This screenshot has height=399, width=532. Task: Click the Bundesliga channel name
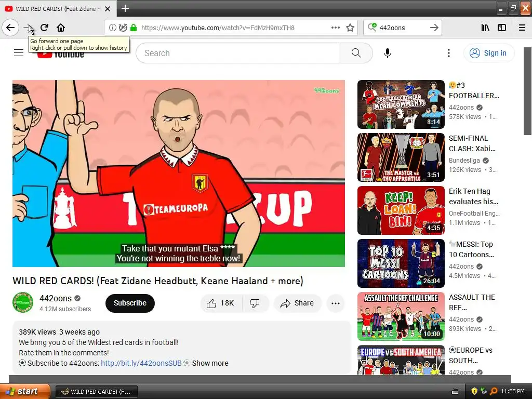click(464, 160)
